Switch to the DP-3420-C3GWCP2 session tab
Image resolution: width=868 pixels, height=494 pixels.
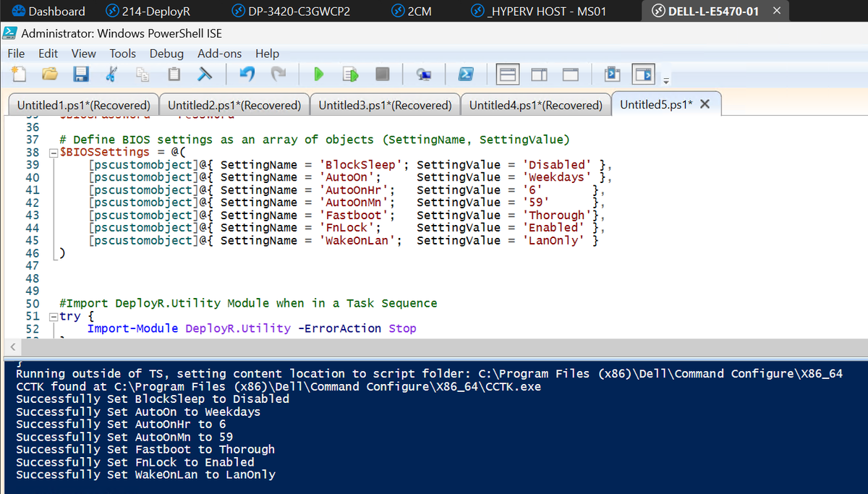[x=291, y=11]
